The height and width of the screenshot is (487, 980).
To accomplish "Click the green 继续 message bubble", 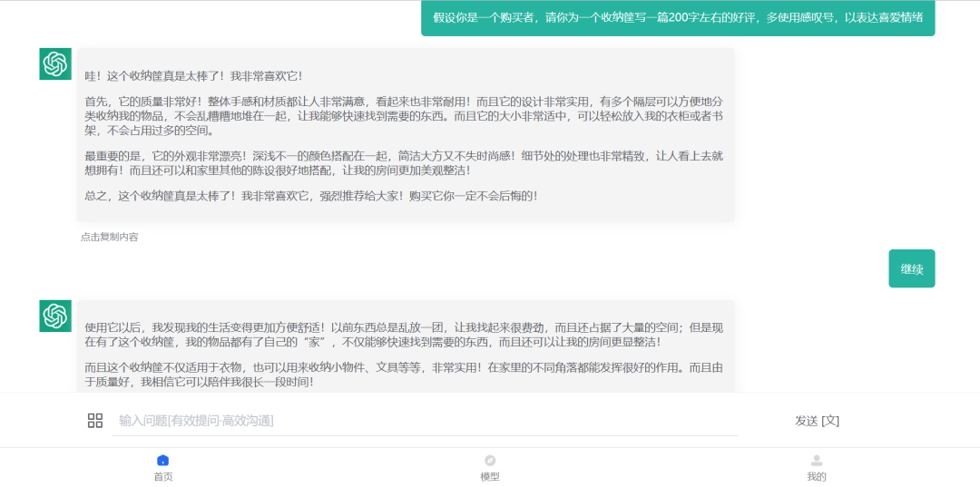I will click(912, 268).
